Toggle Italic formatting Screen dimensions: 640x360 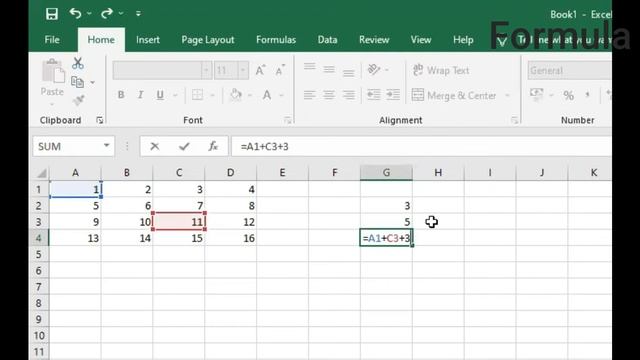pyautogui.click(x=140, y=95)
